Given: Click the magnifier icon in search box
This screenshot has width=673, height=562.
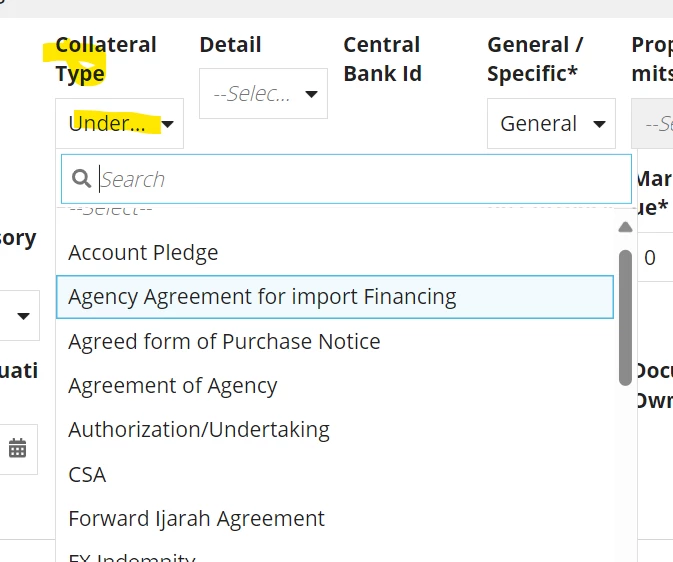Looking at the screenshot, I should point(82,179).
